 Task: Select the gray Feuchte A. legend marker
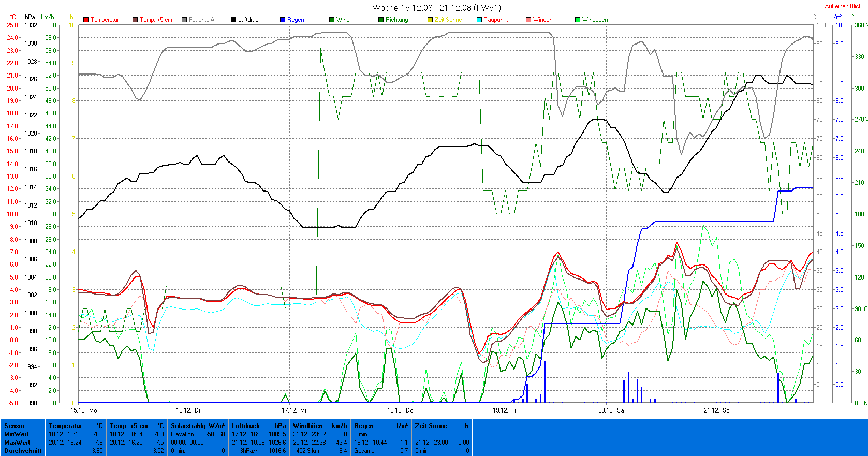click(184, 20)
